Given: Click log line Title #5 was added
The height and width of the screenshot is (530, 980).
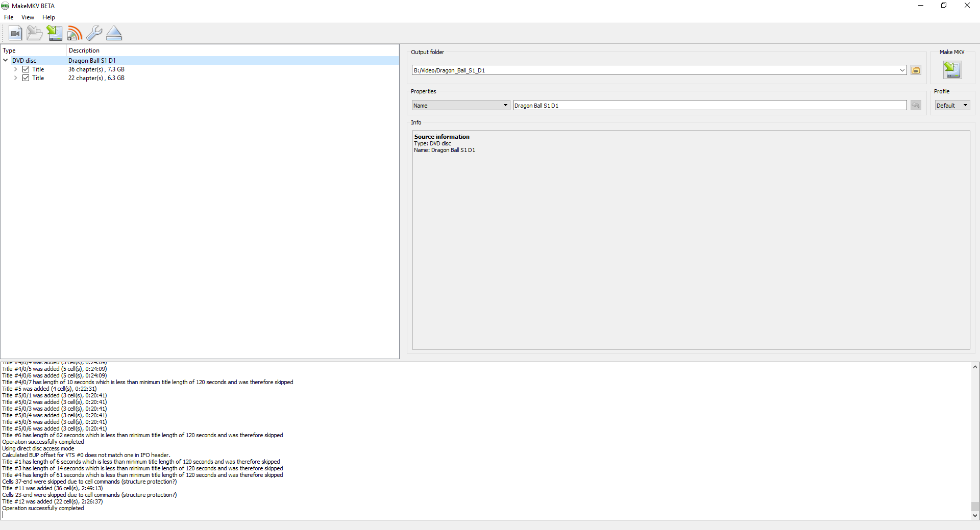Looking at the screenshot, I should click(x=50, y=389).
